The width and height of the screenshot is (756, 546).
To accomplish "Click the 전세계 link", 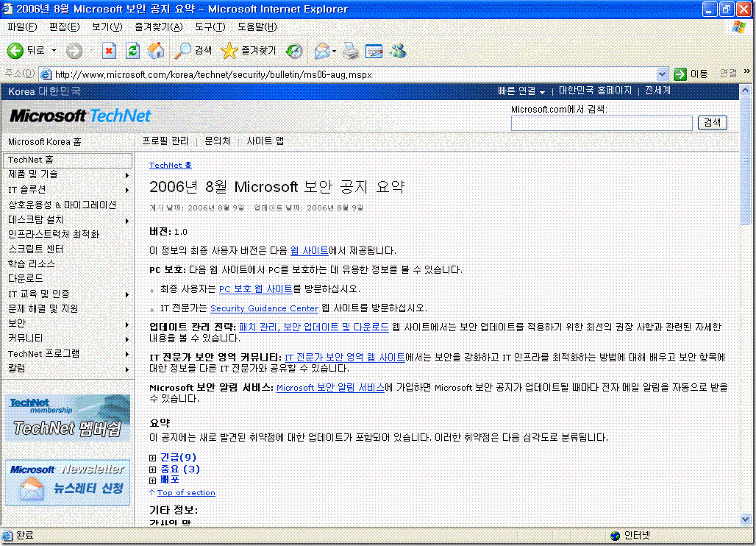I will [x=657, y=91].
